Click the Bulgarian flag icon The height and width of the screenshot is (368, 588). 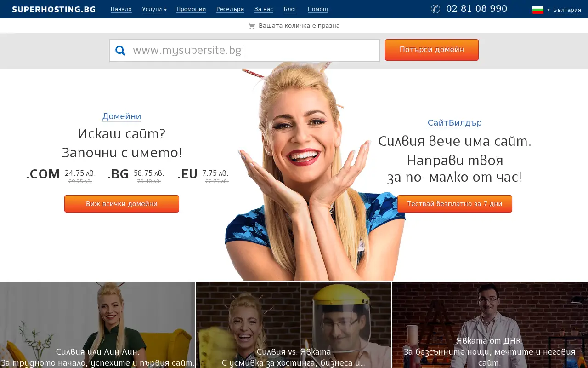538,10
